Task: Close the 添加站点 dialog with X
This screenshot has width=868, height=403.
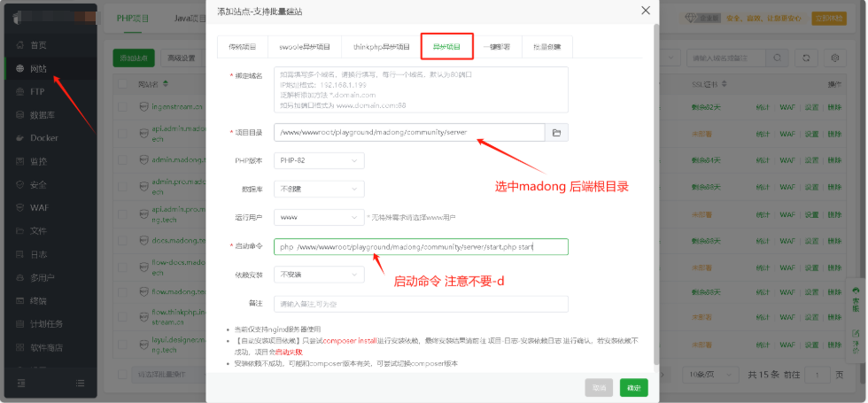Action: pos(645,11)
